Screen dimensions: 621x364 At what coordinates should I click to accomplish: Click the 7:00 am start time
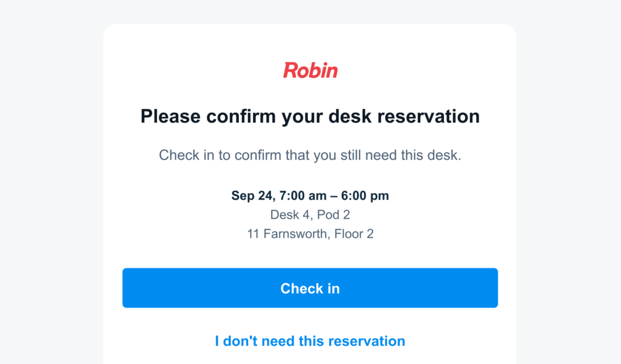303,196
